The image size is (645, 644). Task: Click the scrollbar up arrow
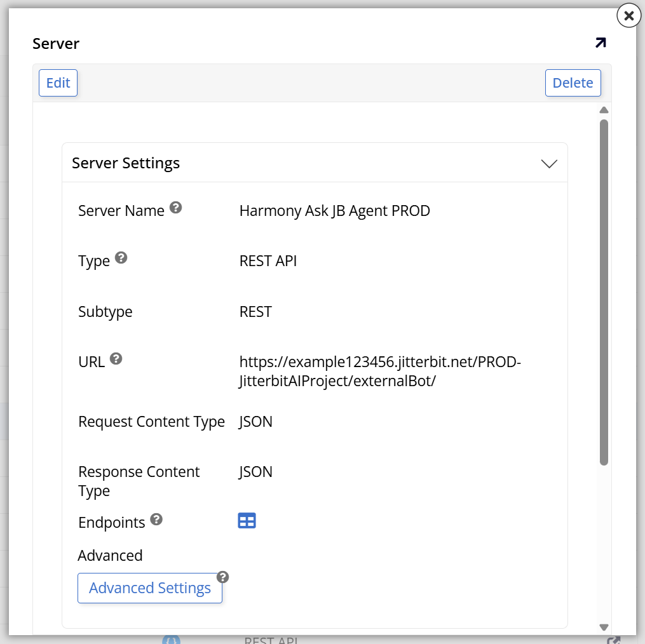pos(604,111)
